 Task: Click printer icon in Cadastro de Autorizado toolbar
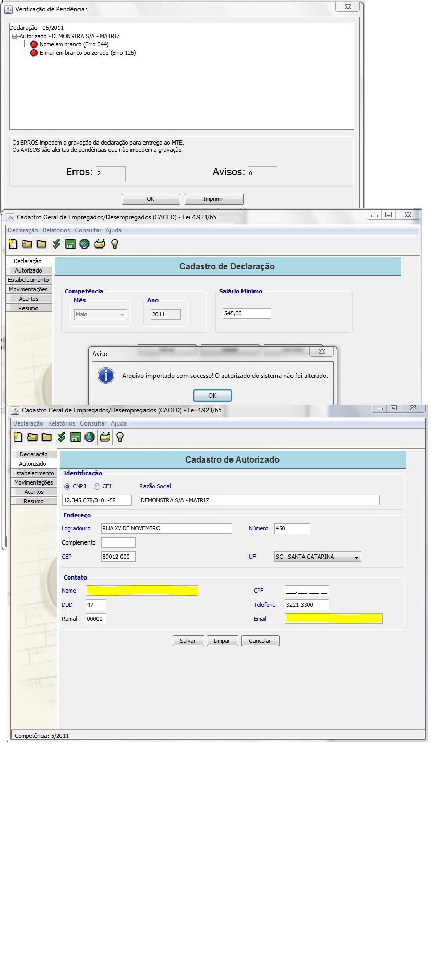pos(105,437)
